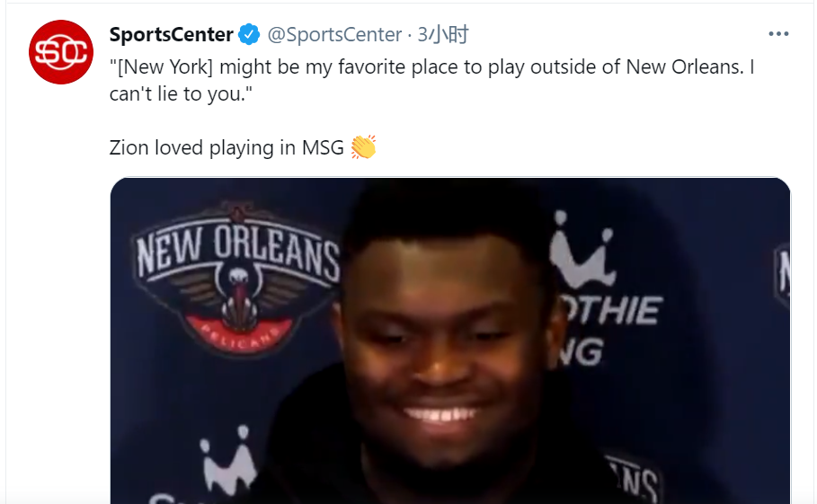The image size is (817, 504).
Task: Click the blue verified badge
Action: [249, 34]
